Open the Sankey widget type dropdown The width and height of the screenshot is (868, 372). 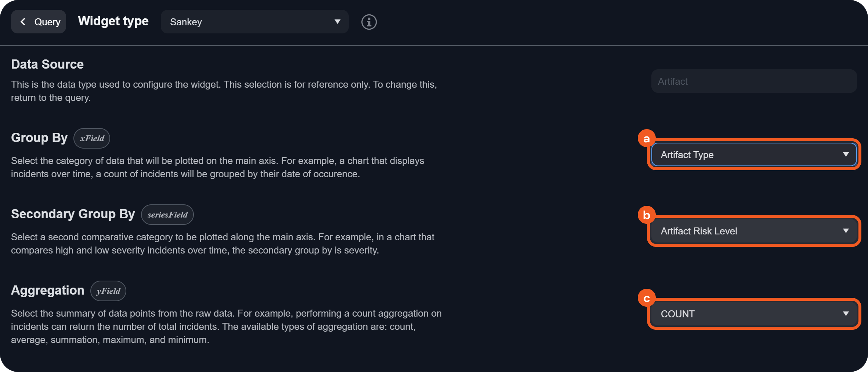(254, 22)
